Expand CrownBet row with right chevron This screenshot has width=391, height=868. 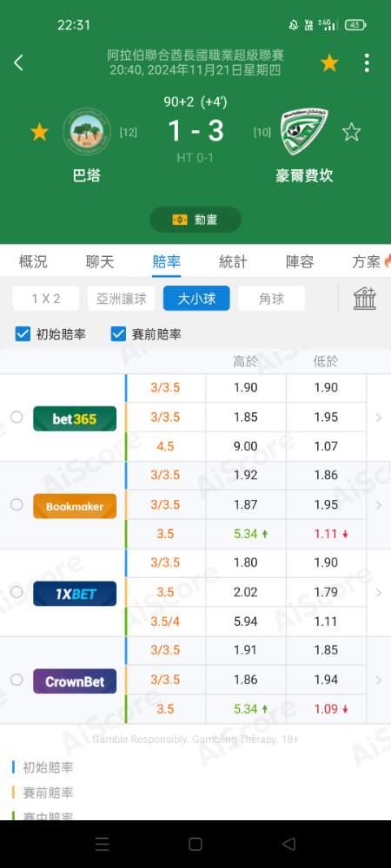[379, 681]
